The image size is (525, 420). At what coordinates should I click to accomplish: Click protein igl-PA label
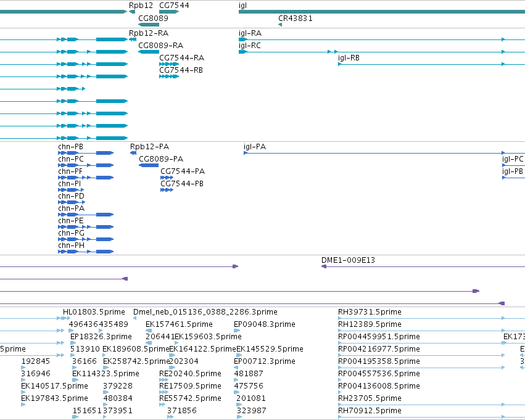pyautogui.click(x=255, y=147)
